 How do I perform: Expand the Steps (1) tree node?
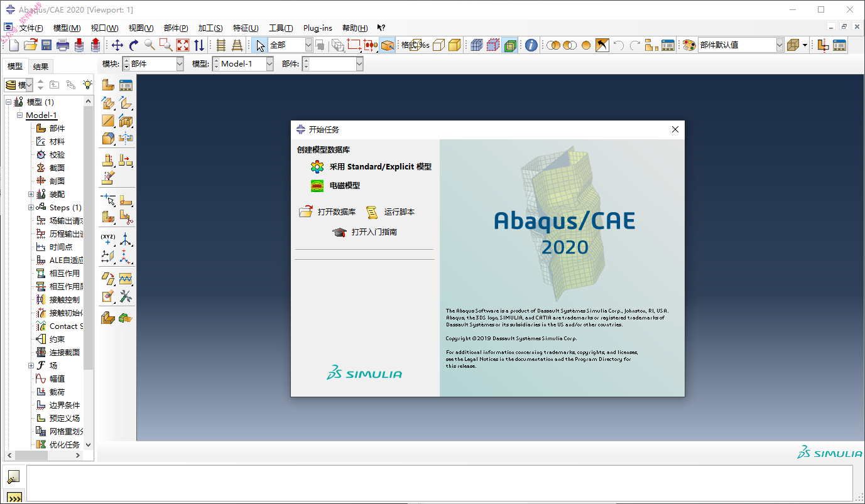click(31, 207)
